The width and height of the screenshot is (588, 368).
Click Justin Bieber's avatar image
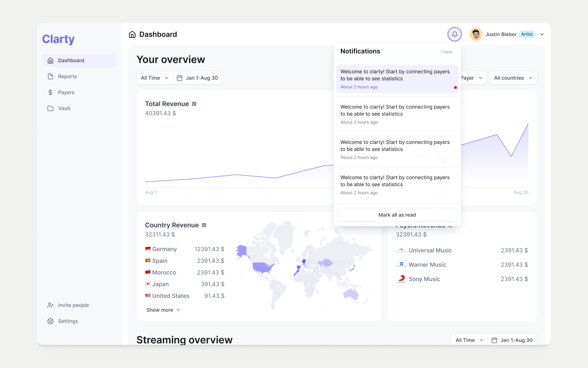(x=476, y=34)
